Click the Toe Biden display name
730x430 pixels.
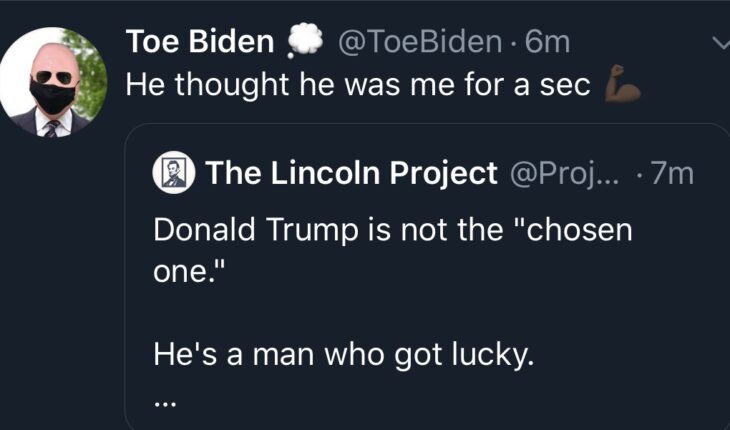click(x=200, y=42)
